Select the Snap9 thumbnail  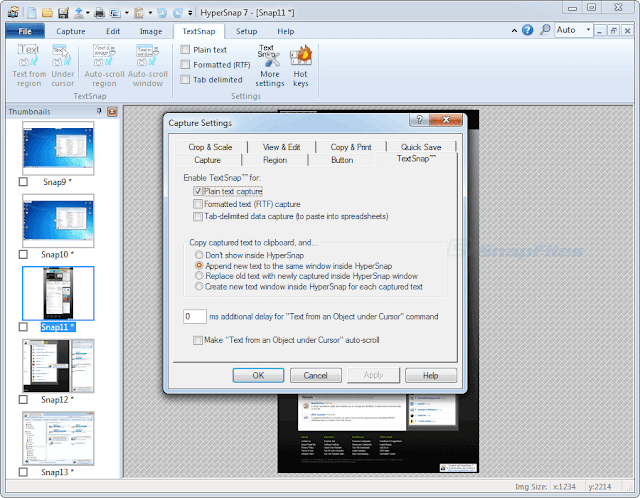coord(58,148)
